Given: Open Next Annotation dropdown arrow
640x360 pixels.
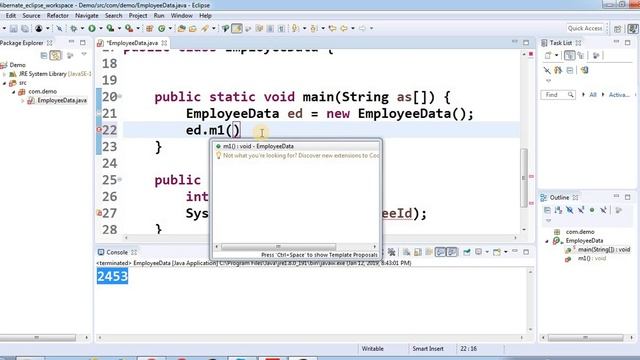Looking at the screenshot, I should [x=304, y=29].
